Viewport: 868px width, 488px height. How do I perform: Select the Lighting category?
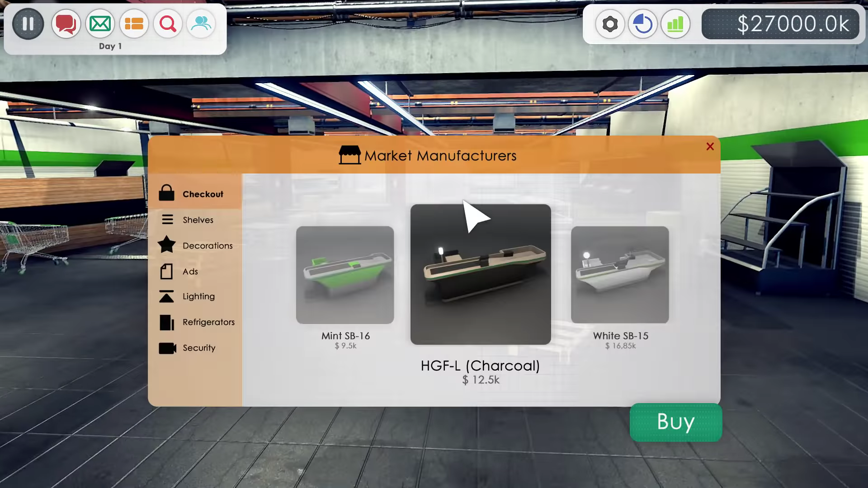[195, 296]
